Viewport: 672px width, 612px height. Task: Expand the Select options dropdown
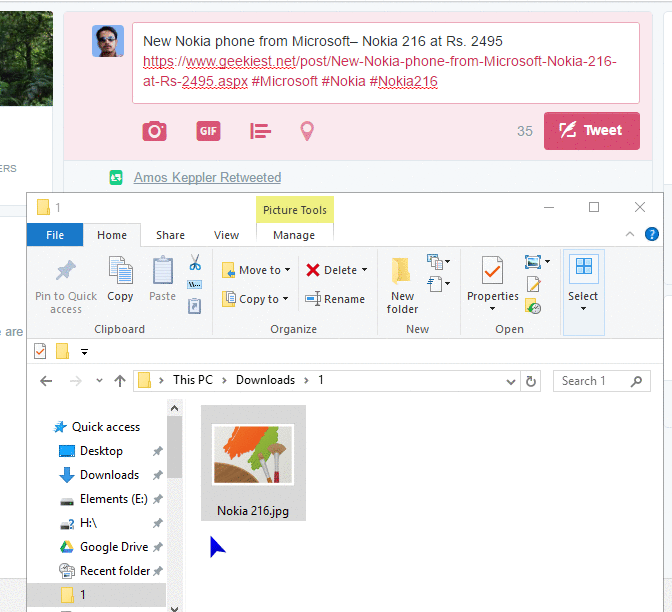pos(583,308)
